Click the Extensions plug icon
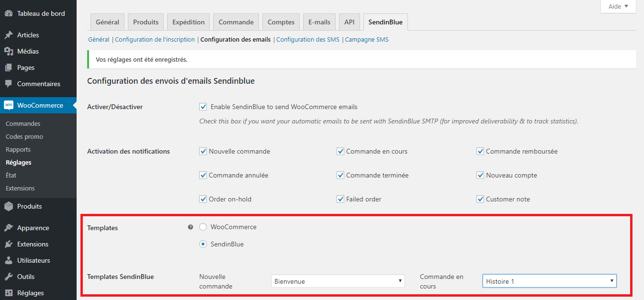644x300 pixels. 9,244
